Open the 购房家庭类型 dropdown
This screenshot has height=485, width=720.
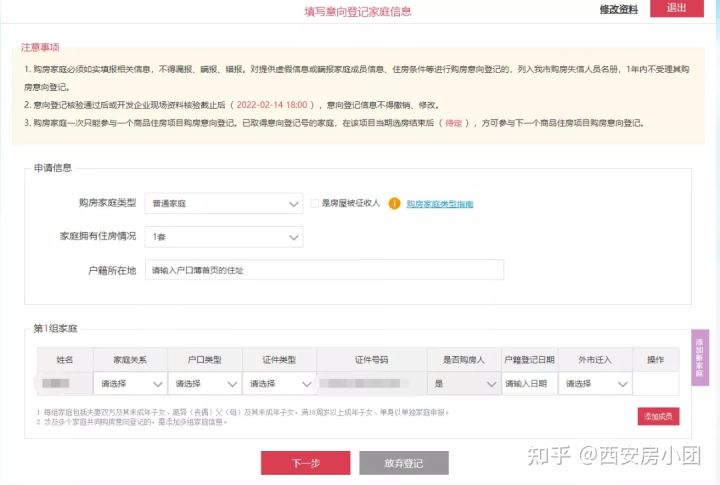(224, 203)
